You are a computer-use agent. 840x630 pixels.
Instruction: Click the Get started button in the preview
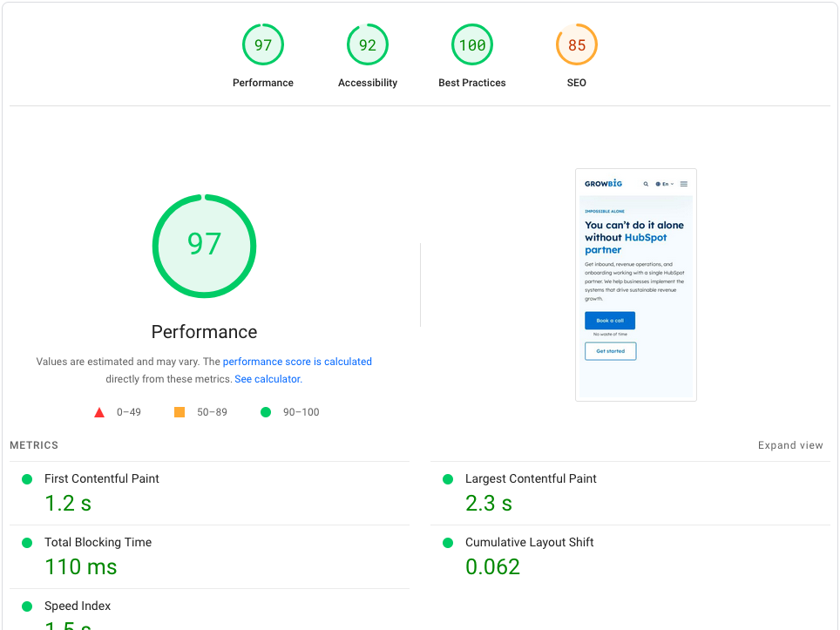click(x=610, y=349)
